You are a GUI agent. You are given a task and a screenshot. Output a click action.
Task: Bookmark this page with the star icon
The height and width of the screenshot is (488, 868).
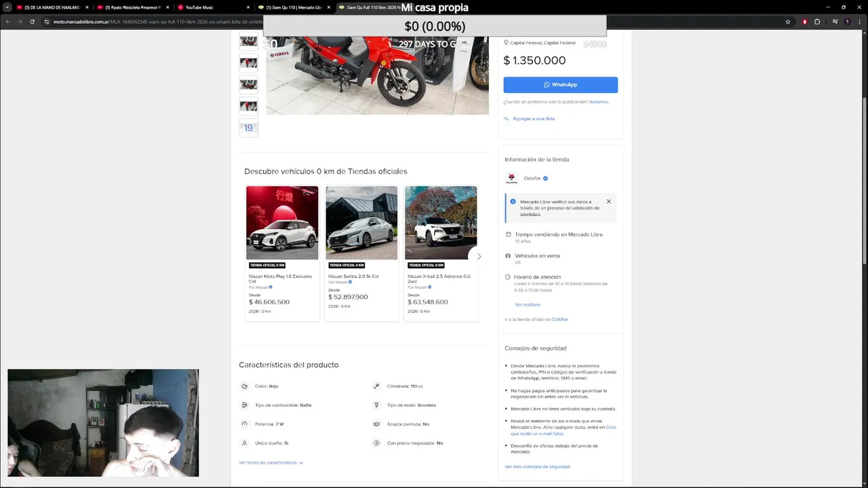click(x=787, y=22)
